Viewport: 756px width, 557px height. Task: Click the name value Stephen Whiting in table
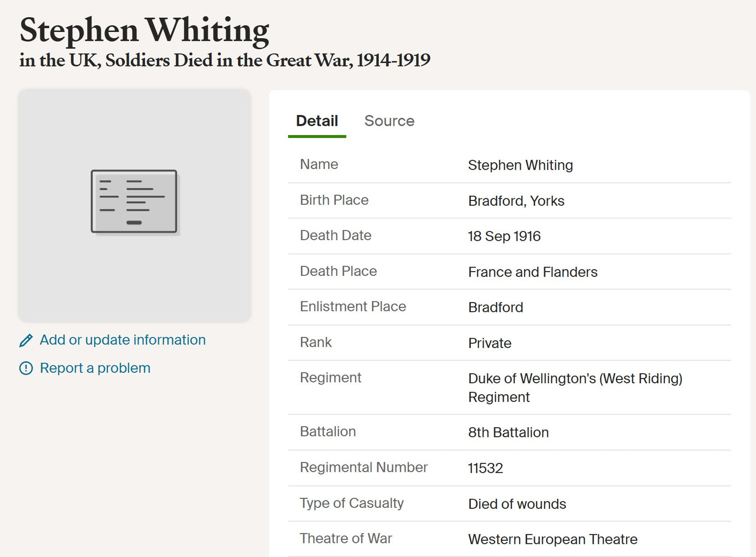520,165
